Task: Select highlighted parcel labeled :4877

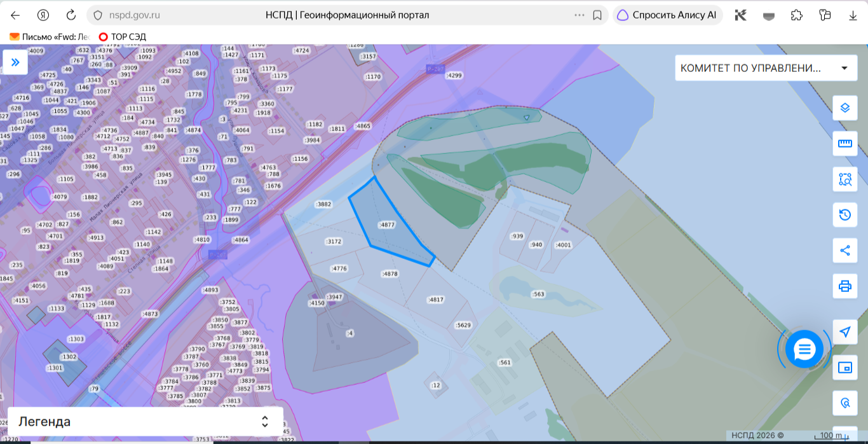Action: pyautogui.click(x=387, y=225)
